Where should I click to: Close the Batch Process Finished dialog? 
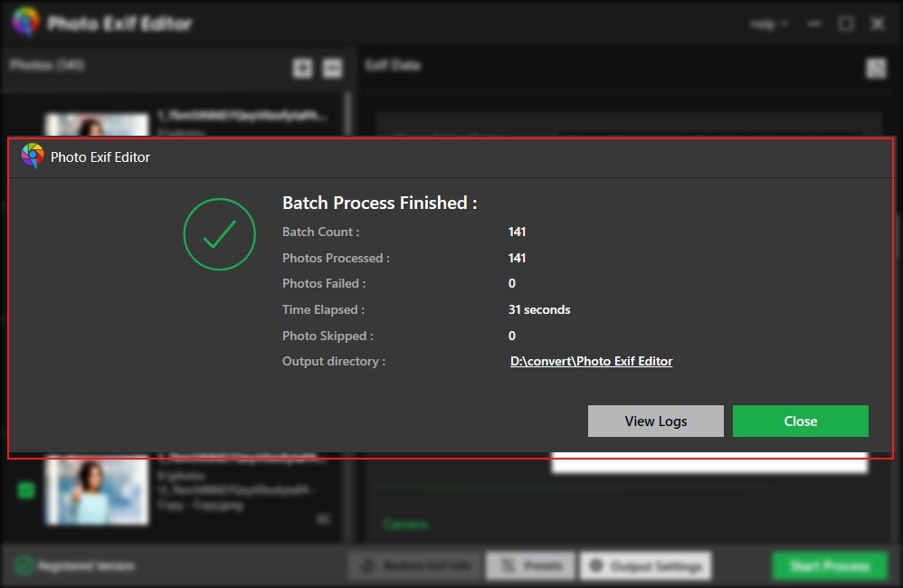click(x=800, y=421)
